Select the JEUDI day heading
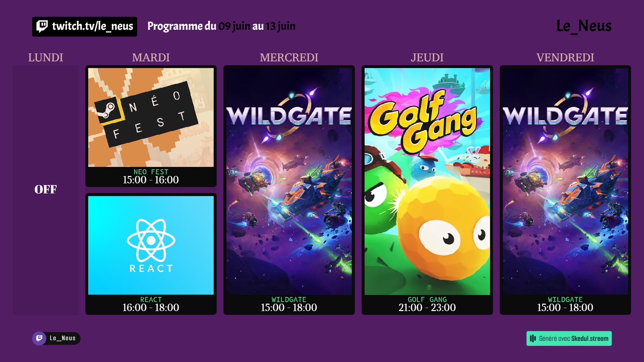The height and width of the screenshot is (362, 644). (427, 58)
